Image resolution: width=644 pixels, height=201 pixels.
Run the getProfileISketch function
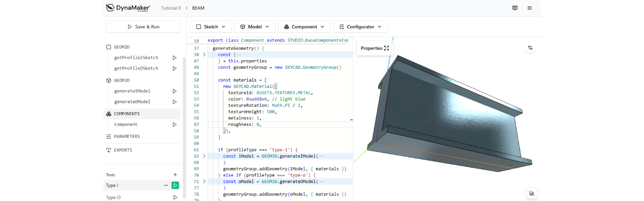(x=175, y=58)
